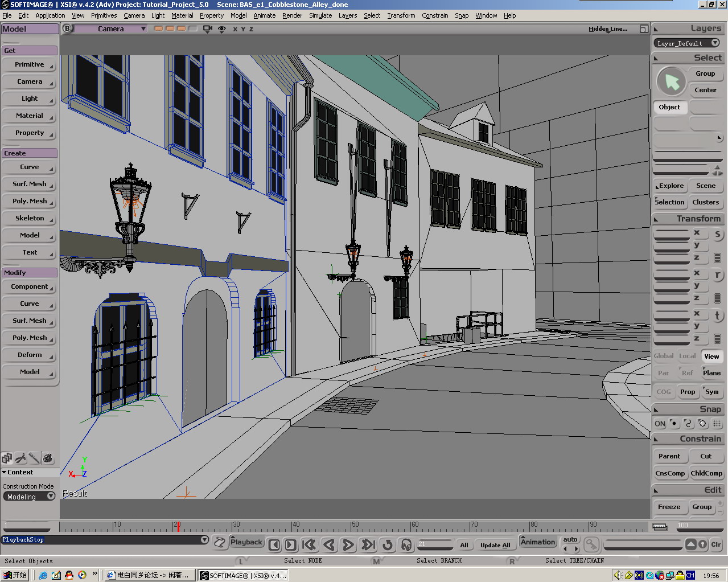Click the audio headphones icon in playback bar
The image size is (728, 582).
coord(406,545)
